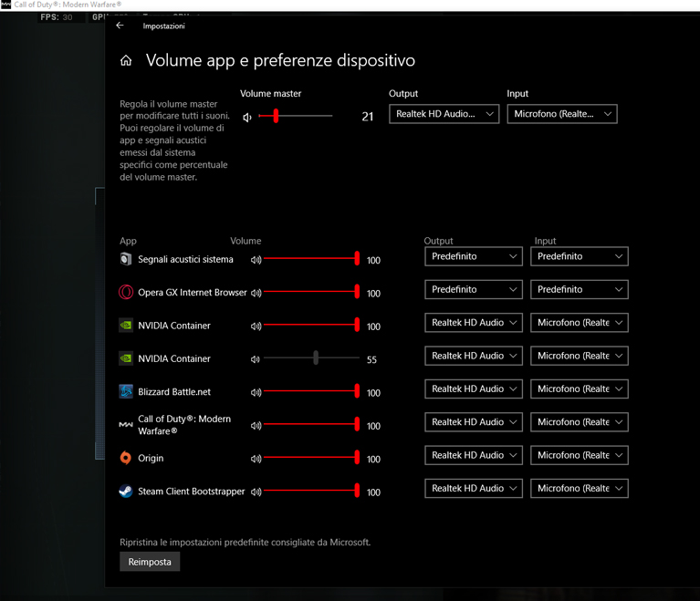The height and width of the screenshot is (601, 700).
Task: Mute Steam Client Bootstrapper speaker
Action: [256, 492]
